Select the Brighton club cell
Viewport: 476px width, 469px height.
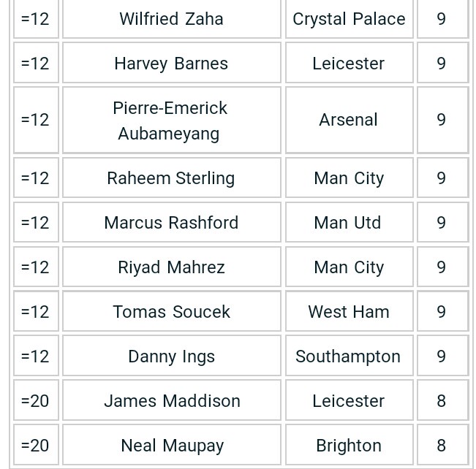click(349, 446)
